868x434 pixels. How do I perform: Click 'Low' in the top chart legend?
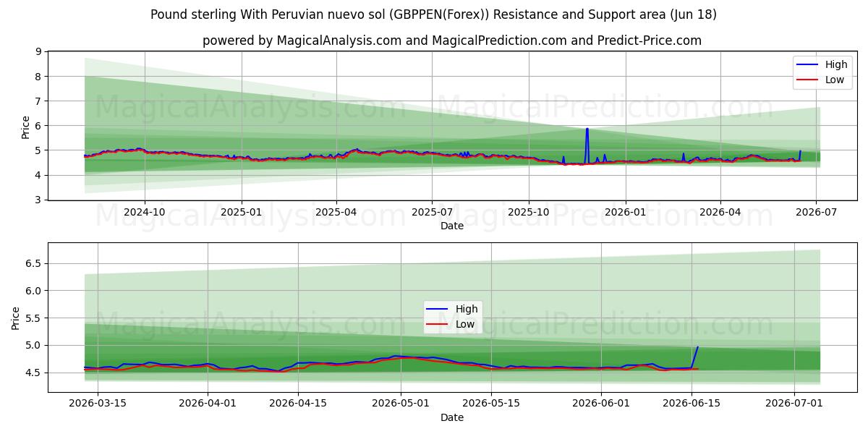click(834, 80)
